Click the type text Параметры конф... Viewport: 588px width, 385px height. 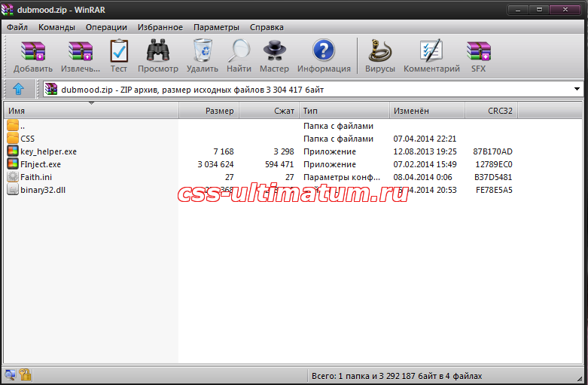click(x=342, y=177)
